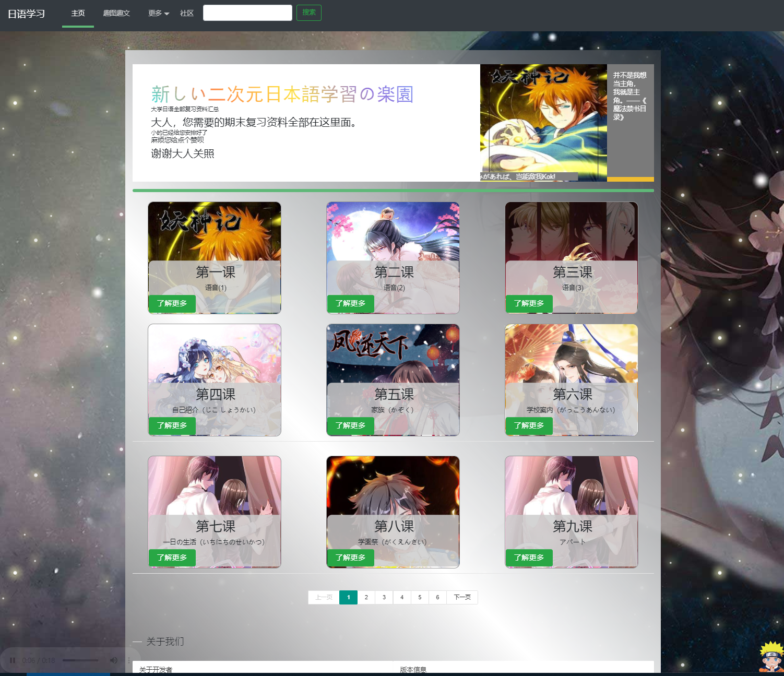Click the 一日の生活 subtitle text
The image size is (784, 676).
[214, 542]
